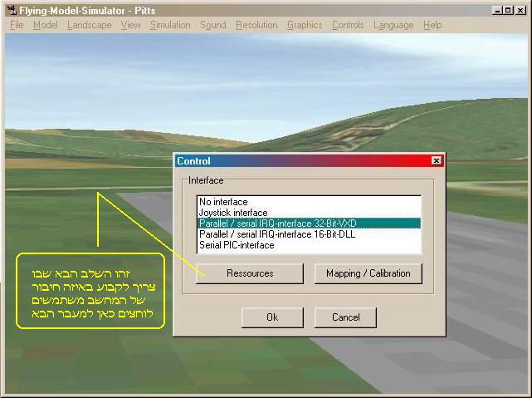Cancel the Control dialog
Image resolution: width=532 pixels, height=398 pixels.
click(x=345, y=317)
